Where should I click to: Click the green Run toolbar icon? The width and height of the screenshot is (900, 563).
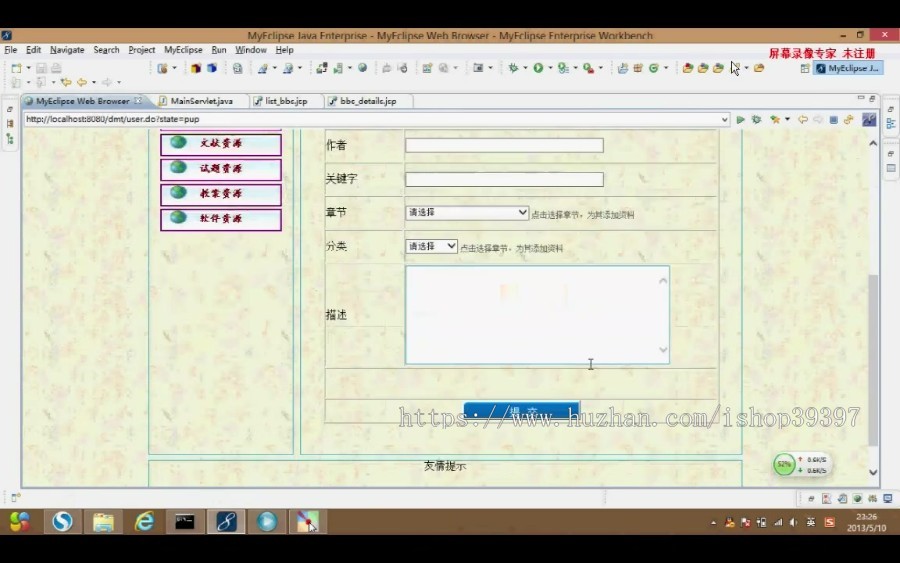coord(538,68)
